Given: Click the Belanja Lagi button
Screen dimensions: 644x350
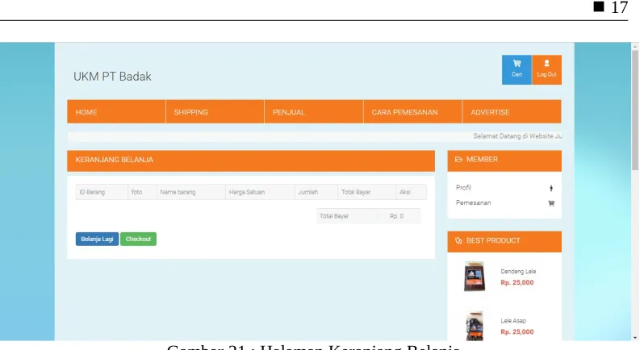Looking at the screenshot, I should pos(97,239).
